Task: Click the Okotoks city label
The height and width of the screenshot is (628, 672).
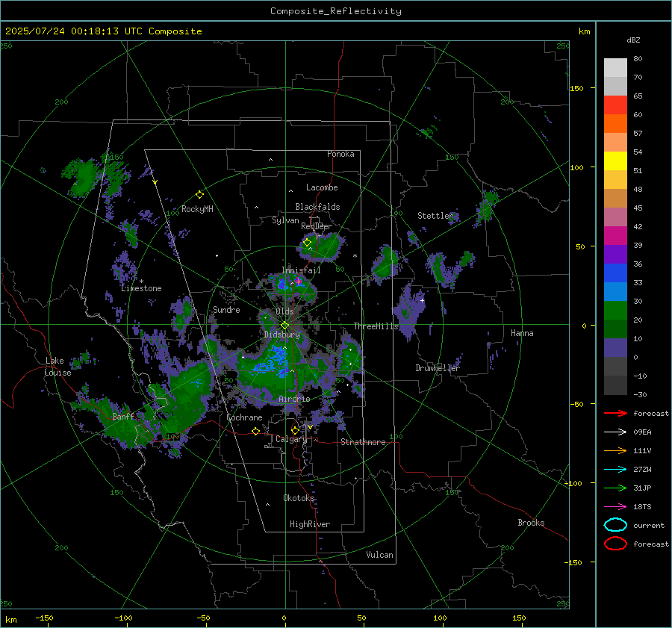Action: (299, 498)
